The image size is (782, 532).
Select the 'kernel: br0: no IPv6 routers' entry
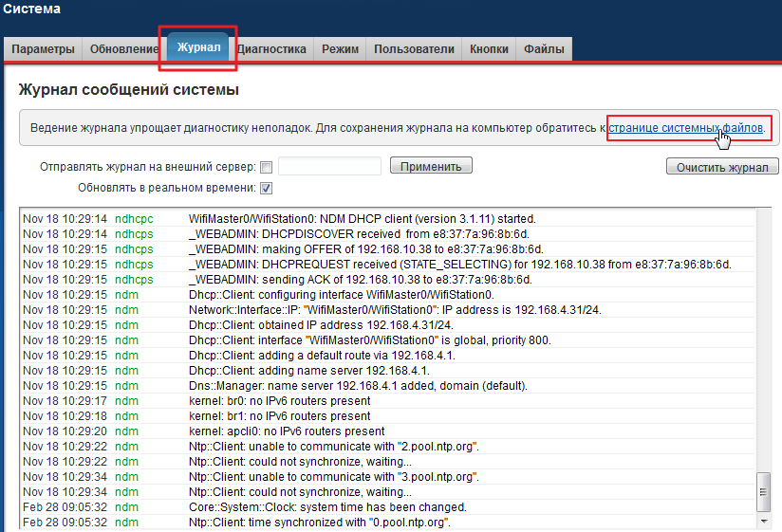point(280,401)
